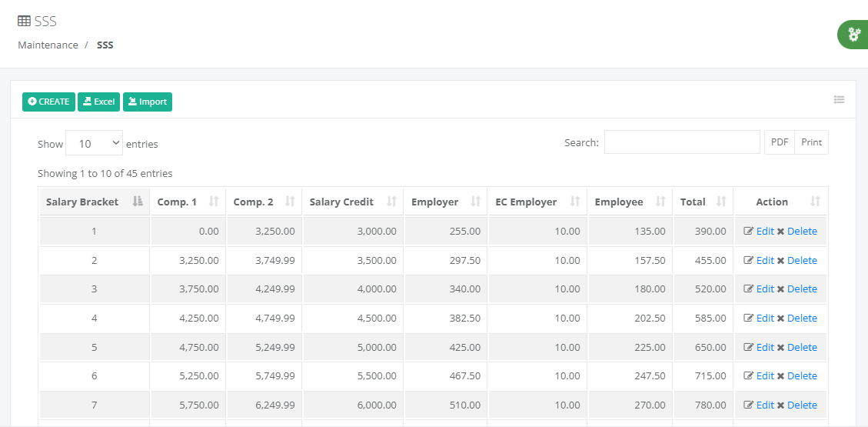Select Employee cell 202.50

[630, 318]
